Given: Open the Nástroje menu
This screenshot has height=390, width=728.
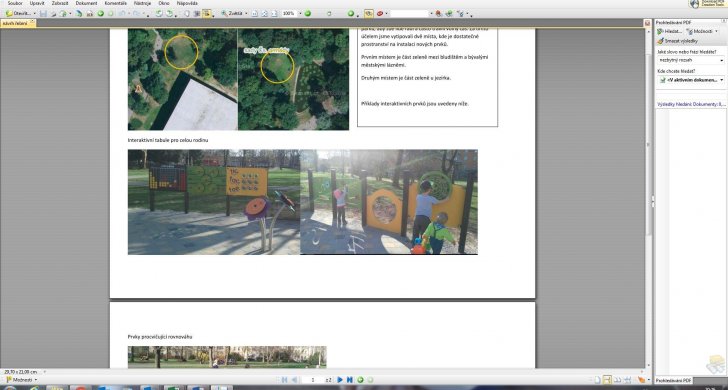Looking at the screenshot, I should click(x=142, y=3).
